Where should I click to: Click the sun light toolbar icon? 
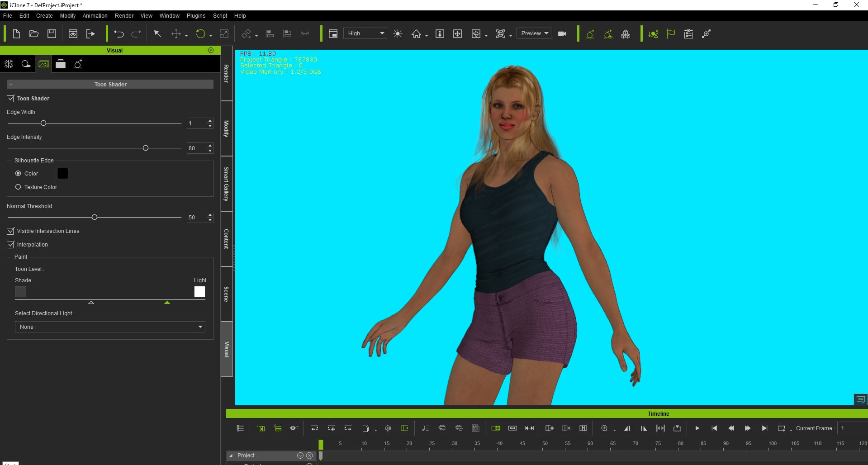tap(398, 34)
